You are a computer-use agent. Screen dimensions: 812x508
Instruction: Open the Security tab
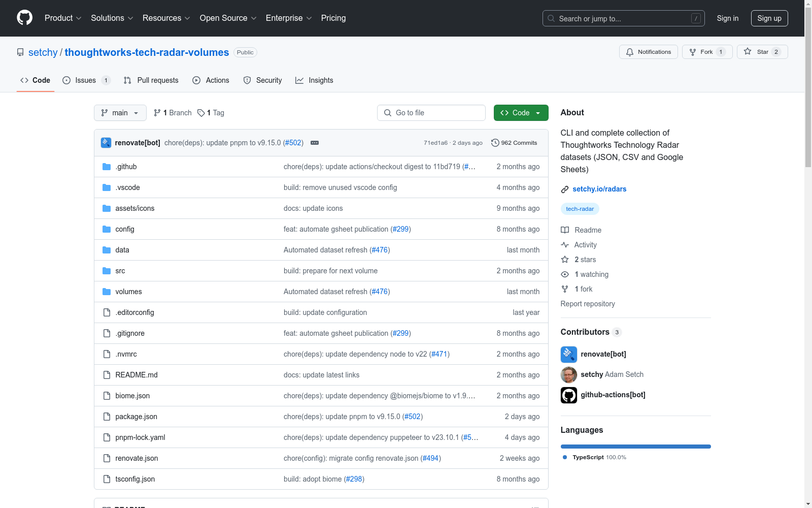tap(263, 80)
